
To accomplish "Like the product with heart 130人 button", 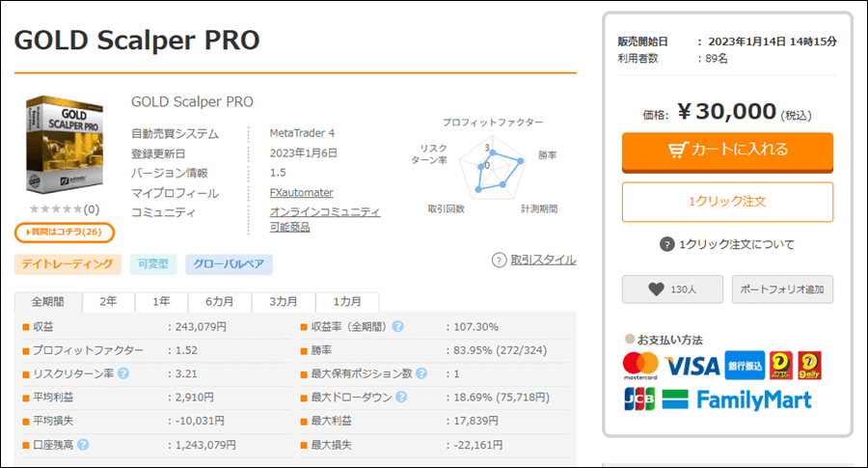I will point(672,289).
